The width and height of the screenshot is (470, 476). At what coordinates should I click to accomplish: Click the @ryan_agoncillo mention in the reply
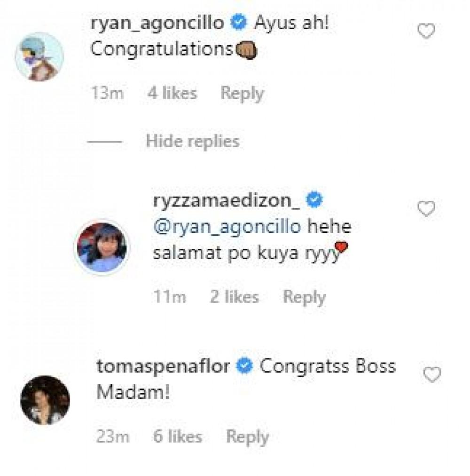coord(227,227)
